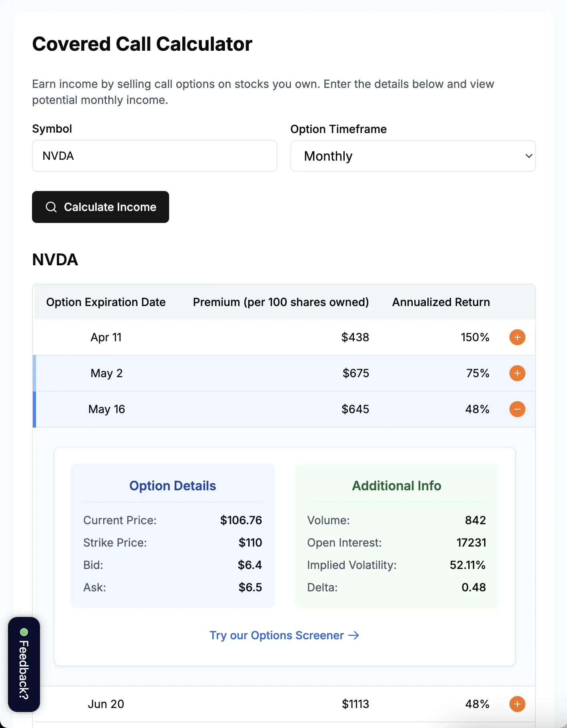
Task: Click the Option Details heading
Action: click(x=173, y=486)
